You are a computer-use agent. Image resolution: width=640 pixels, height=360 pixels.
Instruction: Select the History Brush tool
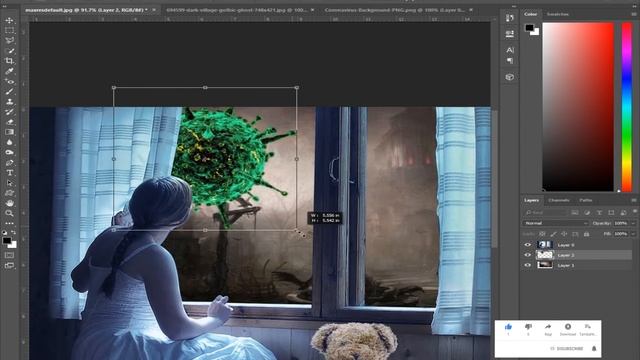pyautogui.click(x=9, y=112)
